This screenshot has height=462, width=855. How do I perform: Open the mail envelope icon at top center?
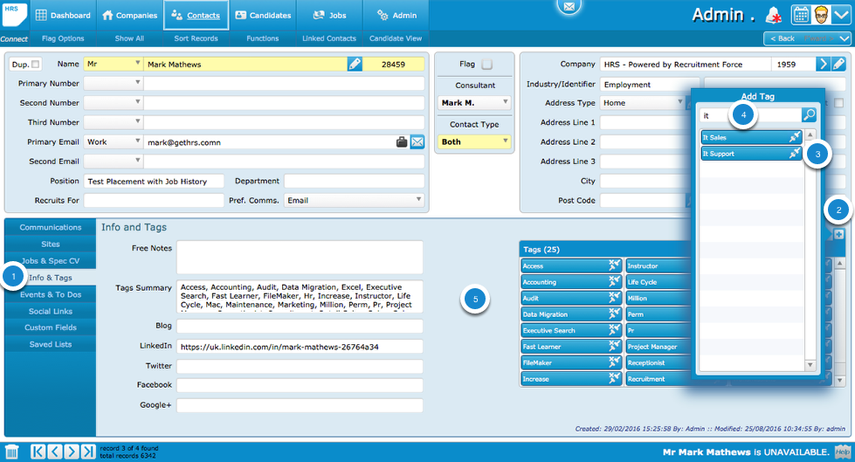pyautogui.click(x=569, y=7)
